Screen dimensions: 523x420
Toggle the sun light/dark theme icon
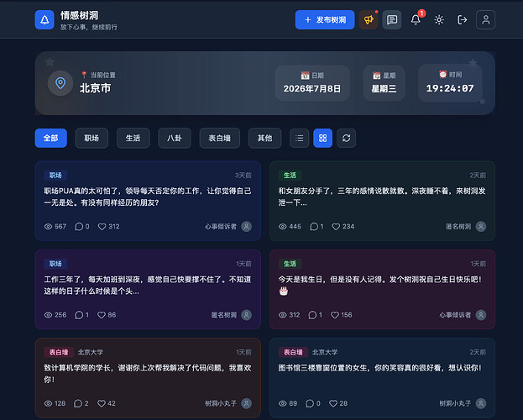click(439, 19)
